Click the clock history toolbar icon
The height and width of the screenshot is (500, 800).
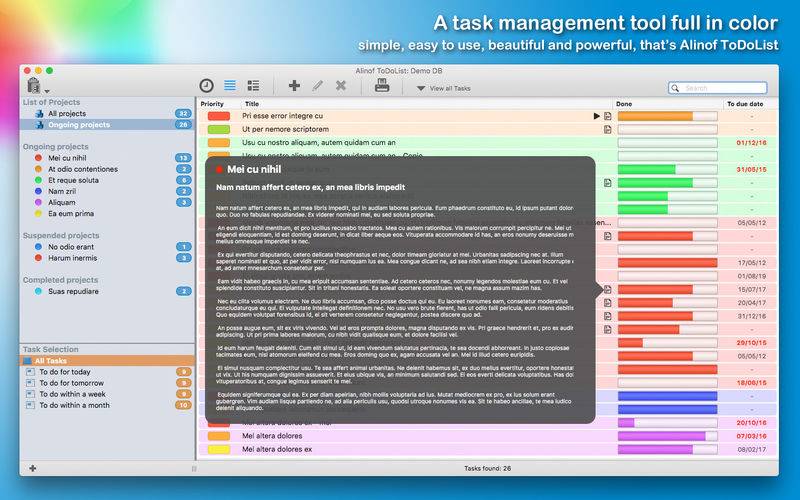(206, 86)
